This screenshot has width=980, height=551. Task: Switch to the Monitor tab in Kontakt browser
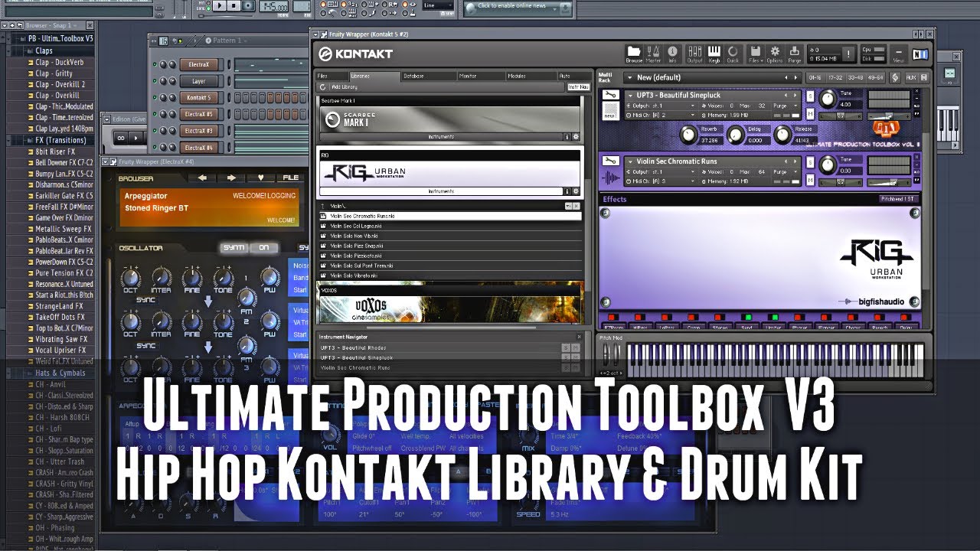pos(480,77)
